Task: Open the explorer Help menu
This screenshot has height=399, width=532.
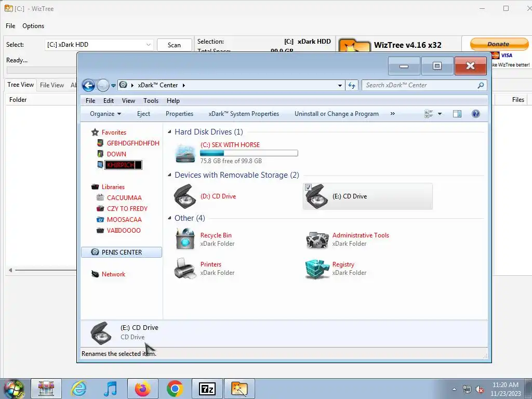Action: pyautogui.click(x=173, y=101)
